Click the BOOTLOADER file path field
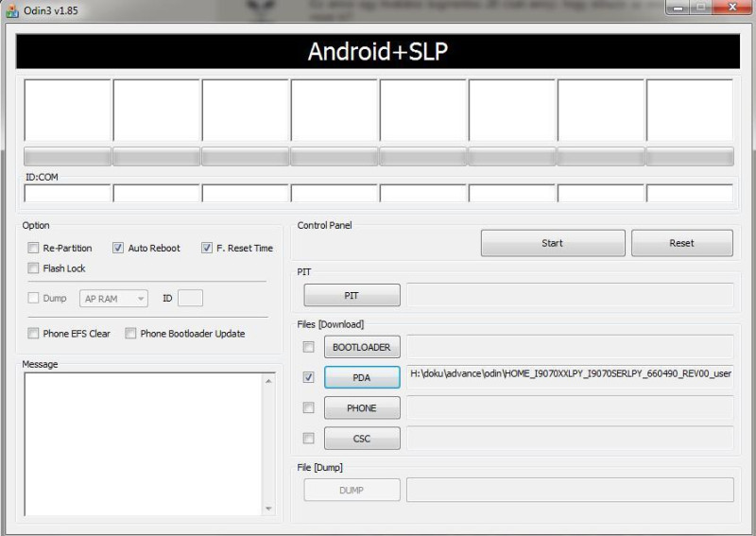 pyautogui.click(x=570, y=347)
